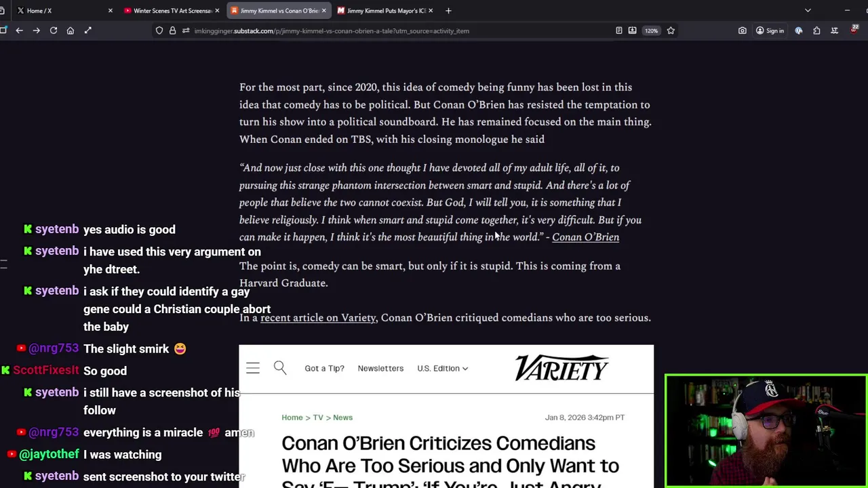The width and height of the screenshot is (868, 488).
Task: Click syetenb next to 'yes audio is good'
Action: [57, 229]
